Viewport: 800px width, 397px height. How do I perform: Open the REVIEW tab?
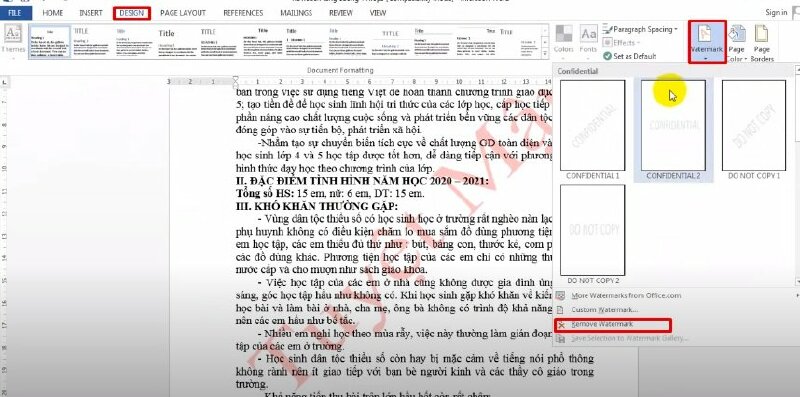pyautogui.click(x=340, y=13)
